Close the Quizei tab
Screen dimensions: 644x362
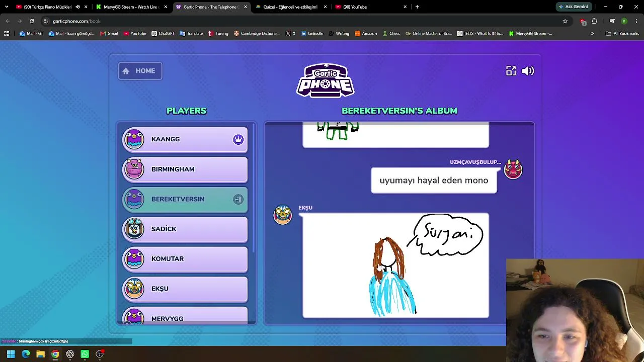[x=325, y=7]
